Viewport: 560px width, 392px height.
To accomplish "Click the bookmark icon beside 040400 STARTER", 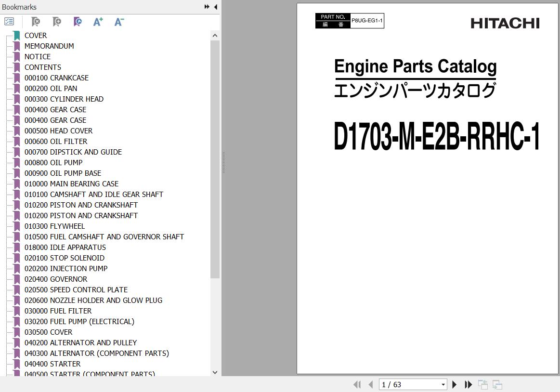I will (17, 364).
